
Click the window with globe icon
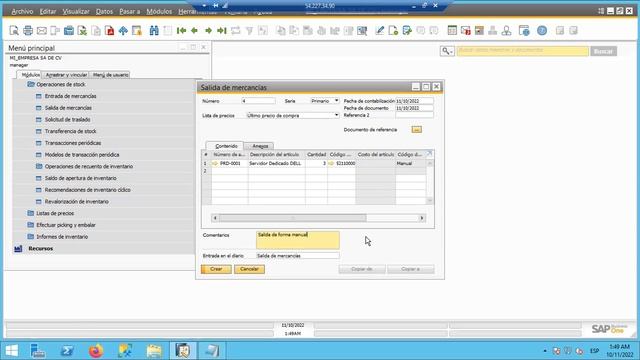tap(524, 31)
